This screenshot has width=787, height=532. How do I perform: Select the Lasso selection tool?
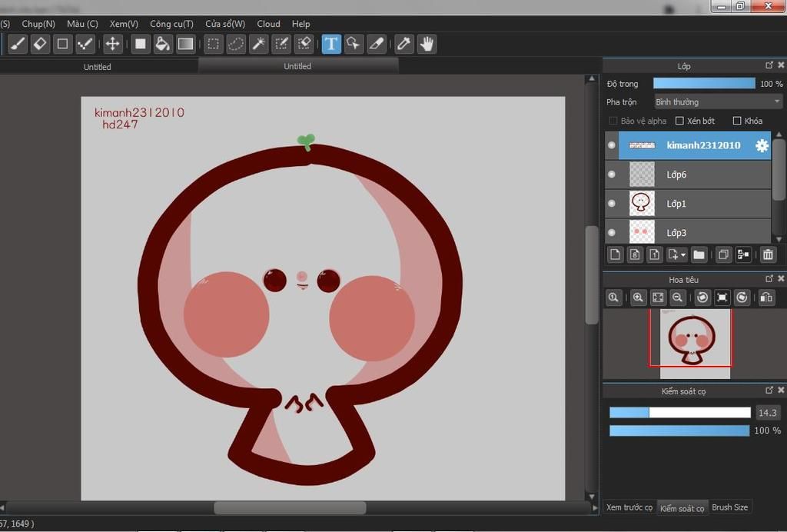[x=236, y=44]
